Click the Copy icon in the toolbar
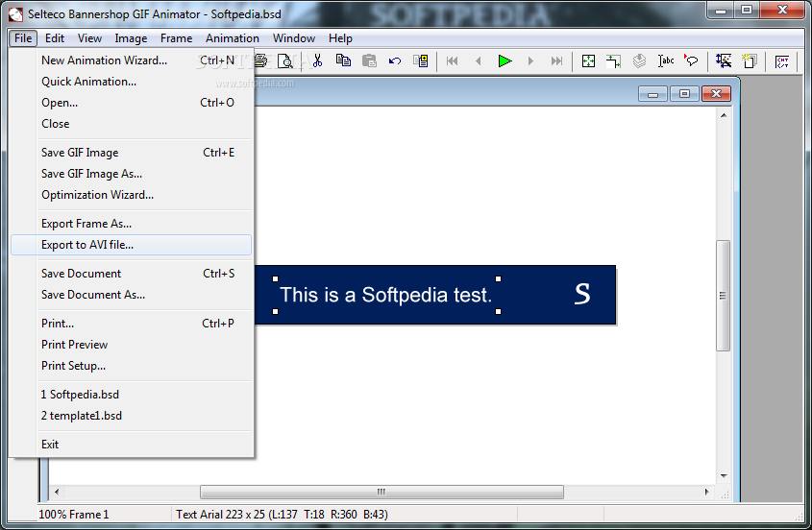The image size is (812, 530). tap(343, 60)
